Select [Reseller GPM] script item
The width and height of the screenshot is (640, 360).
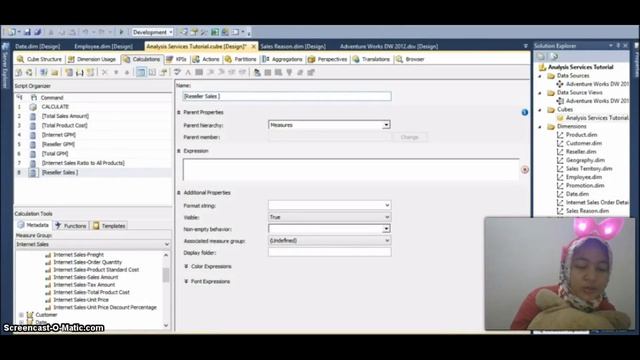[58, 144]
